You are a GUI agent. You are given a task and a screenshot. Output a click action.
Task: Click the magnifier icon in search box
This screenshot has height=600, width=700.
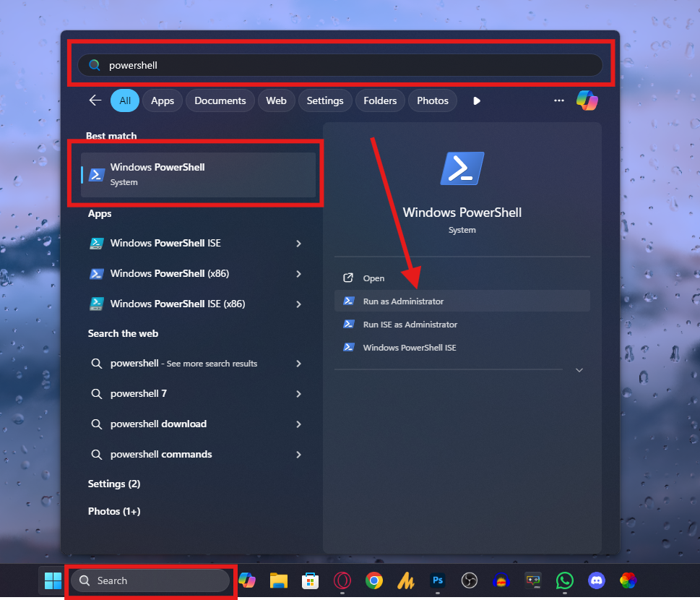pyautogui.click(x=94, y=65)
